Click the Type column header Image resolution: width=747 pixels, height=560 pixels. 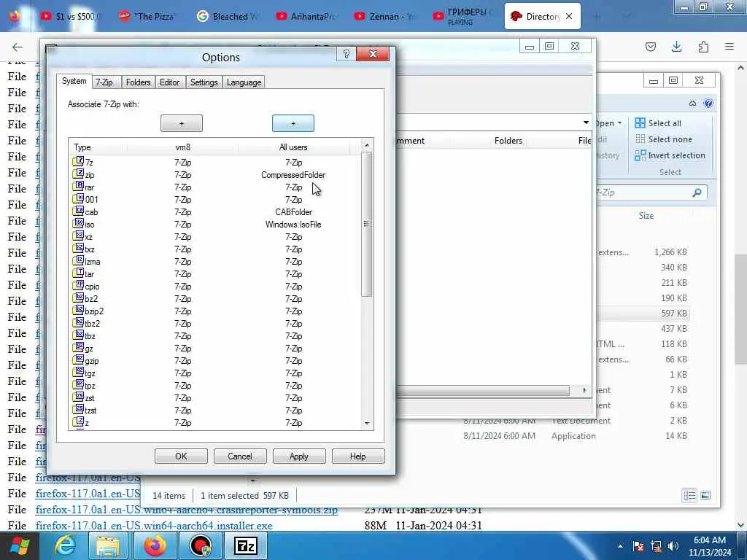click(98, 147)
